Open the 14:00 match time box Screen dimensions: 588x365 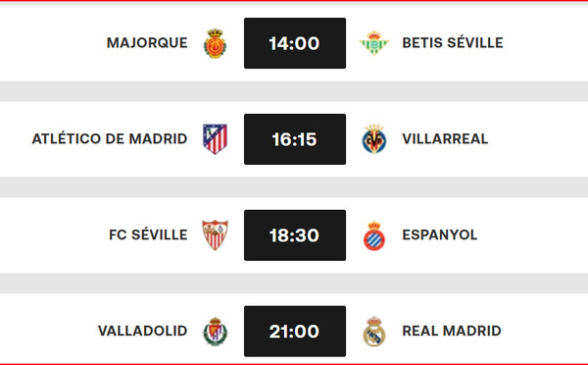click(295, 43)
